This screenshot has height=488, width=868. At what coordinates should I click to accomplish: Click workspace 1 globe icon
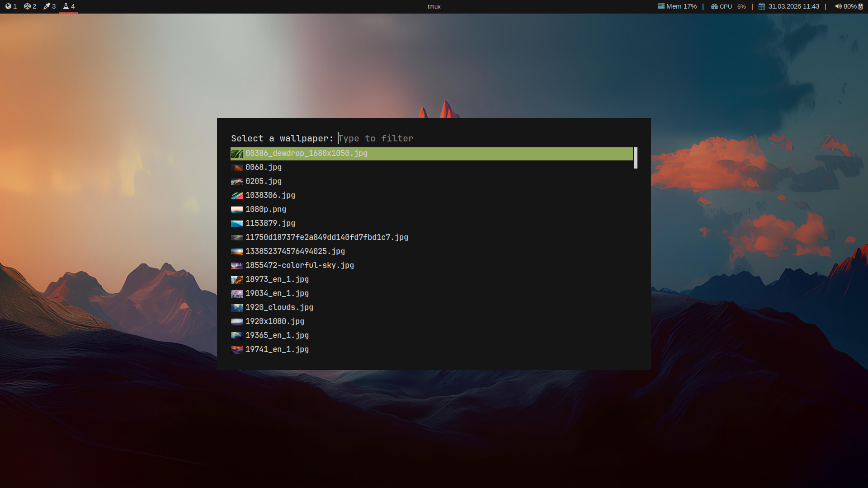pos(8,6)
